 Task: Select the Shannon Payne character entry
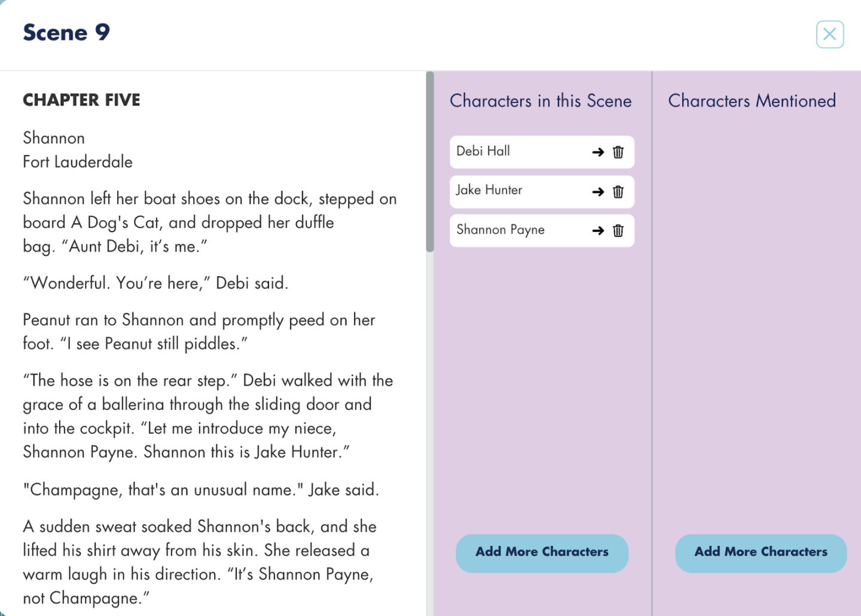[x=542, y=230]
